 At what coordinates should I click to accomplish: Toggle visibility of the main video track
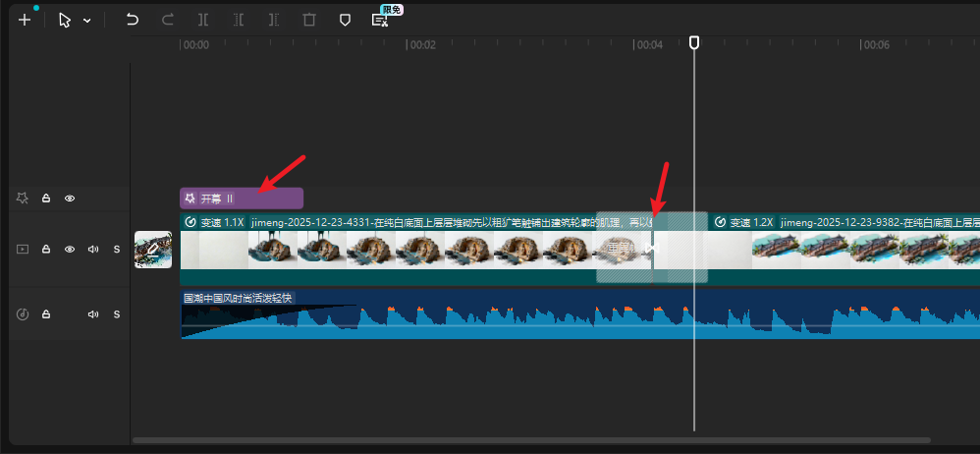[x=70, y=250]
